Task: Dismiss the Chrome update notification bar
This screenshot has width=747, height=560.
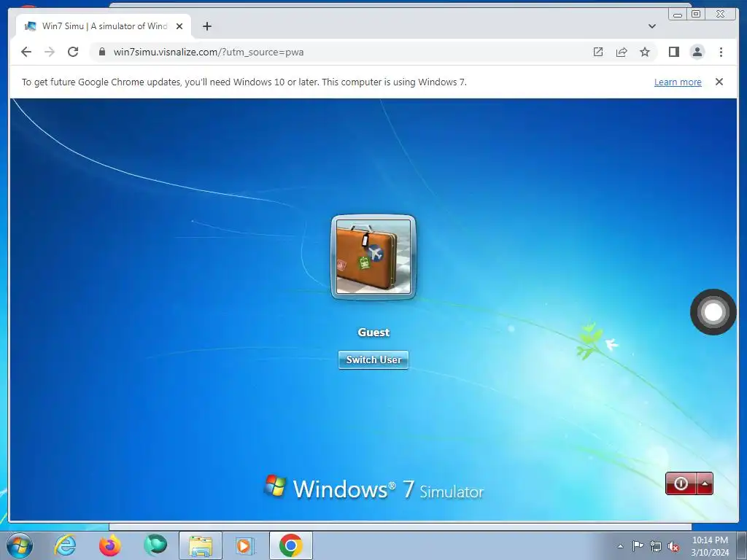Action: pos(719,82)
